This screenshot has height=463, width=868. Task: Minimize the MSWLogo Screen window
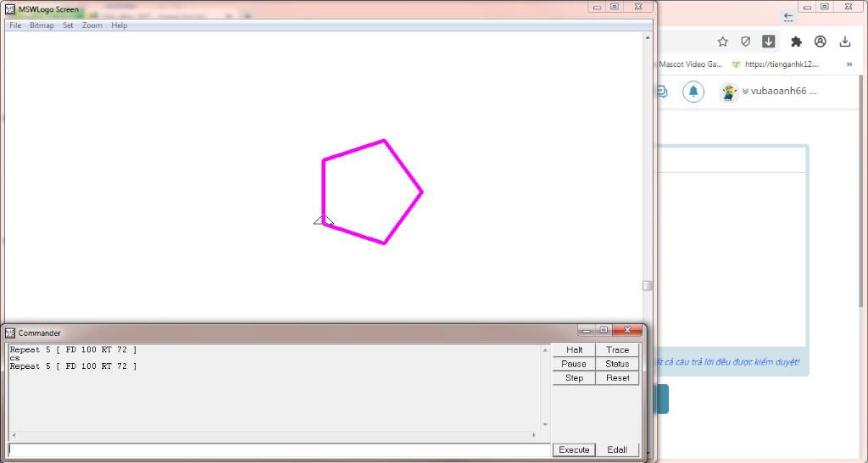[x=597, y=7]
